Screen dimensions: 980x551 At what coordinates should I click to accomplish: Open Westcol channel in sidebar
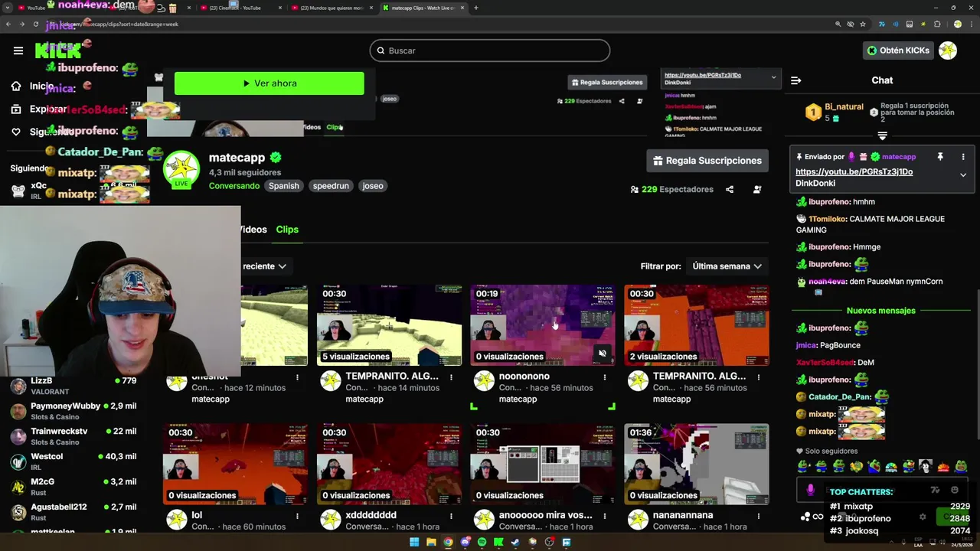[x=73, y=461]
